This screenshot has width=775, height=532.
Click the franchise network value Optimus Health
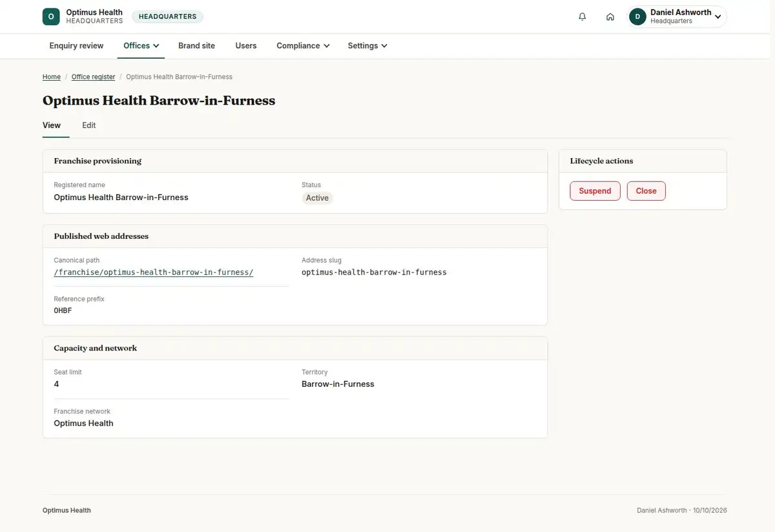[83, 424]
